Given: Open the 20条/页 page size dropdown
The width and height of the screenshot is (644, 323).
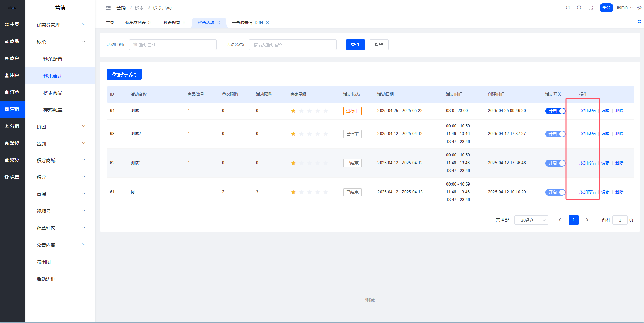Looking at the screenshot, I should pyautogui.click(x=531, y=220).
